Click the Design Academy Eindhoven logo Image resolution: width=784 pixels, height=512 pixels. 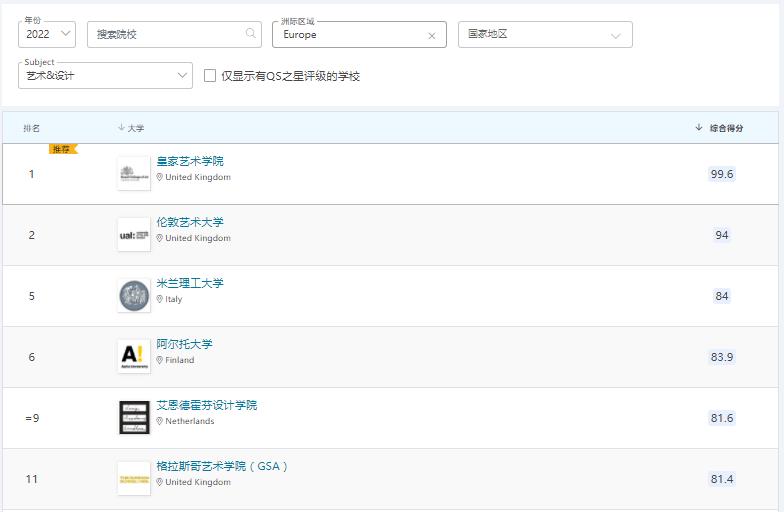pyautogui.click(x=134, y=418)
